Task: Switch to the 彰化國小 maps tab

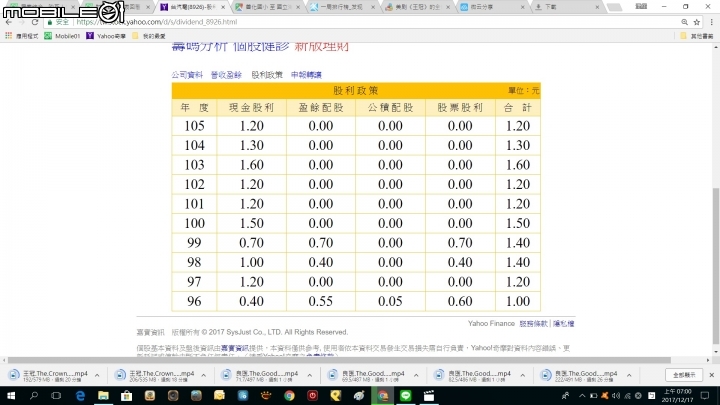Action: point(267,7)
